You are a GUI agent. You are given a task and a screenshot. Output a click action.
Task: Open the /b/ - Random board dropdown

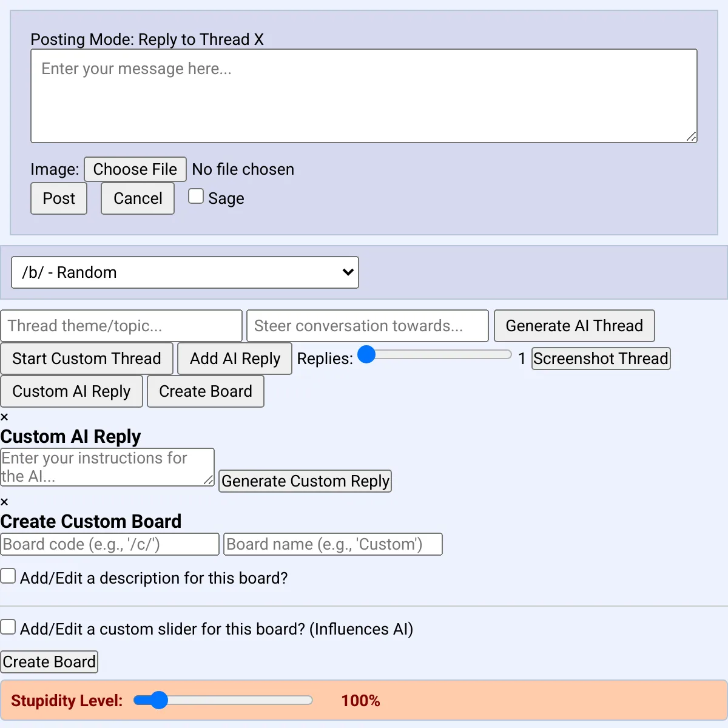(x=185, y=272)
